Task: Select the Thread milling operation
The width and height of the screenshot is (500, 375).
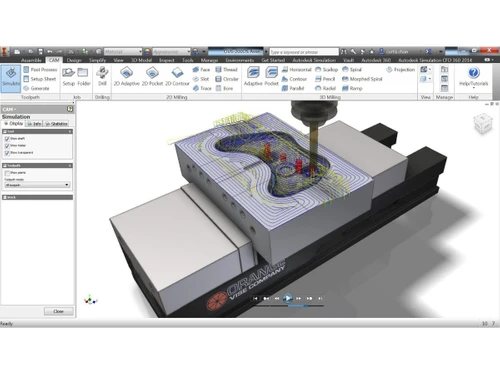Action: (x=226, y=69)
